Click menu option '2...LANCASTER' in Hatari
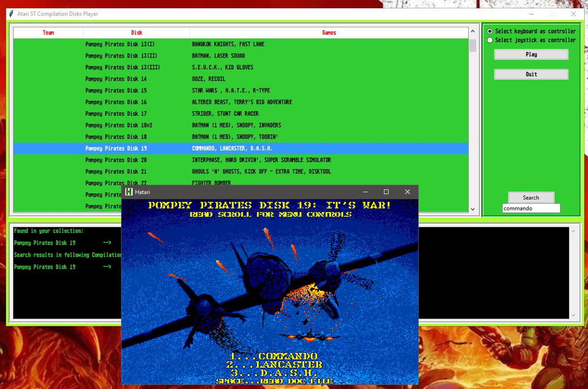The height and width of the screenshot is (389, 588). [275, 365]
